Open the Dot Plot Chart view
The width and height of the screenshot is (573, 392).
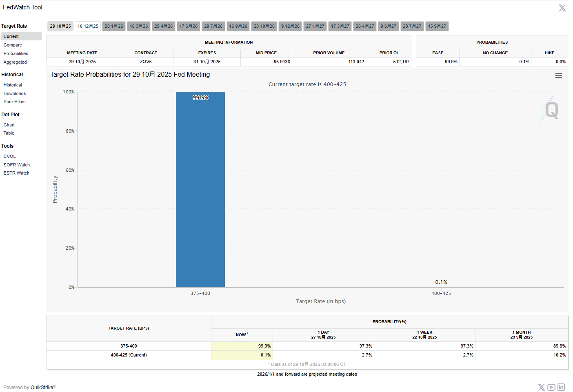click(9, 125)
